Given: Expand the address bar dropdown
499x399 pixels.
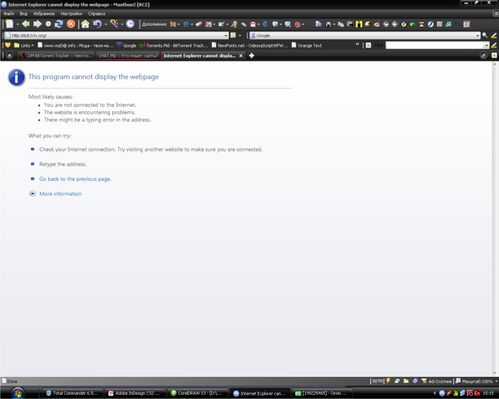Looking at the screenshot, I should (226, 35).
